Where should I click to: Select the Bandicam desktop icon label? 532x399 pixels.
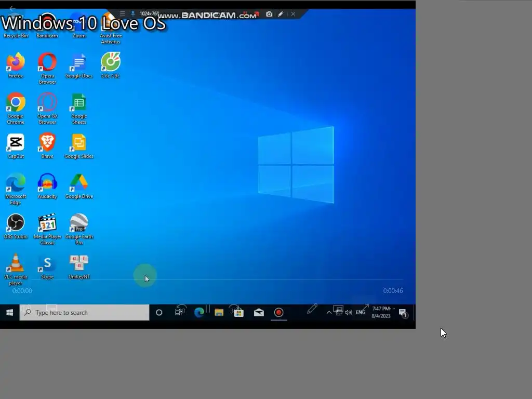[47, 36]
